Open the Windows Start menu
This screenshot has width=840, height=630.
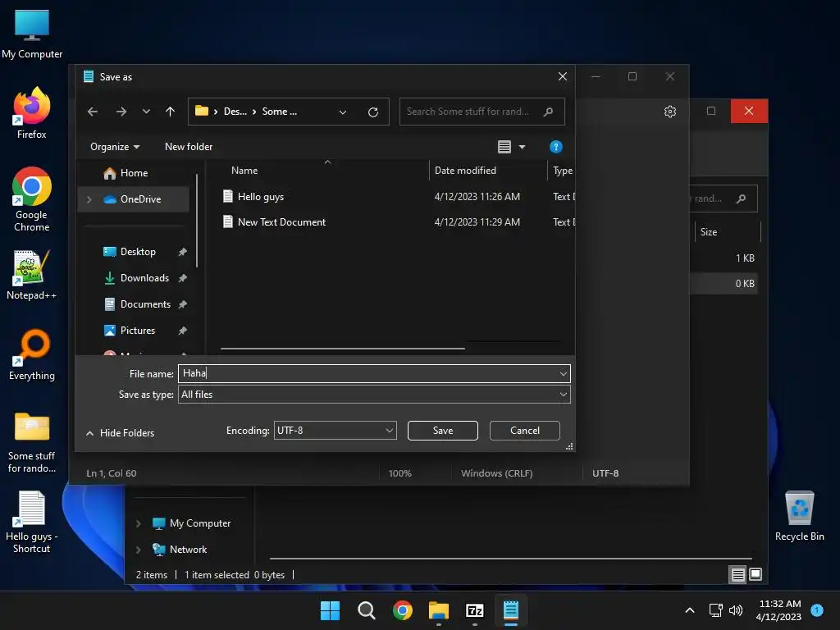point(330,610)
